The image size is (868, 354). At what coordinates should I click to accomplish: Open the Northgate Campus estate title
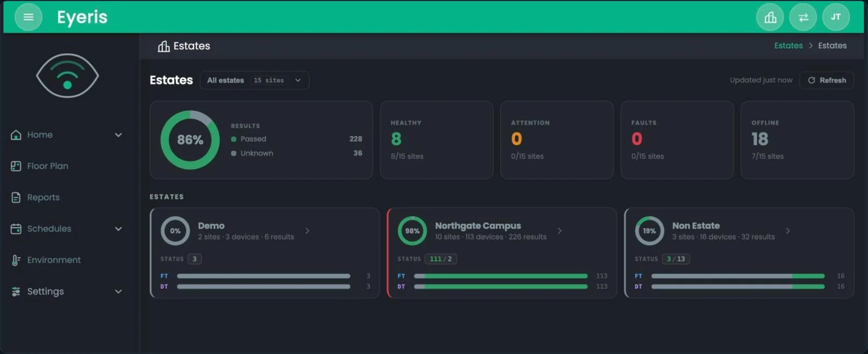[x=478, y=225]
